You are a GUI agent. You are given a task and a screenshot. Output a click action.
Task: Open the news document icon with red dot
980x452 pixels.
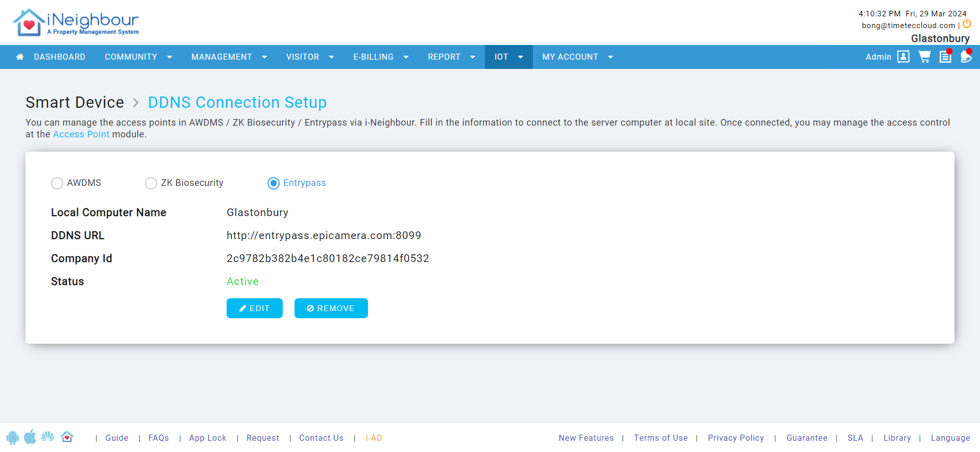945,56
